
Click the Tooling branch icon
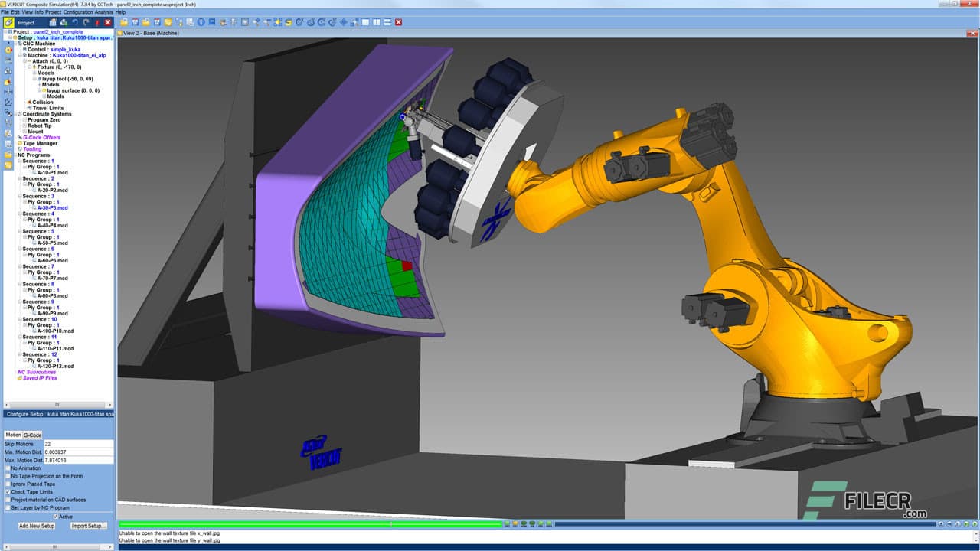click(20, 149)
